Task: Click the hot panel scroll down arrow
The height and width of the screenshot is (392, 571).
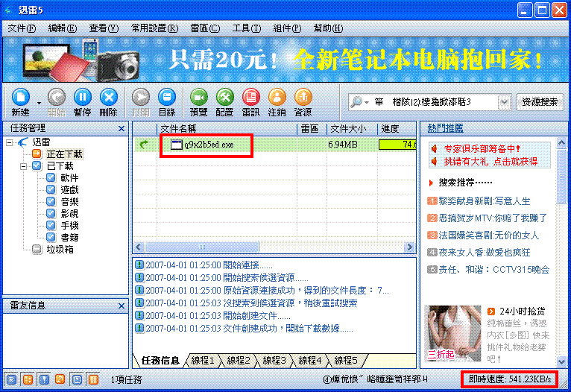Action: 561,361
